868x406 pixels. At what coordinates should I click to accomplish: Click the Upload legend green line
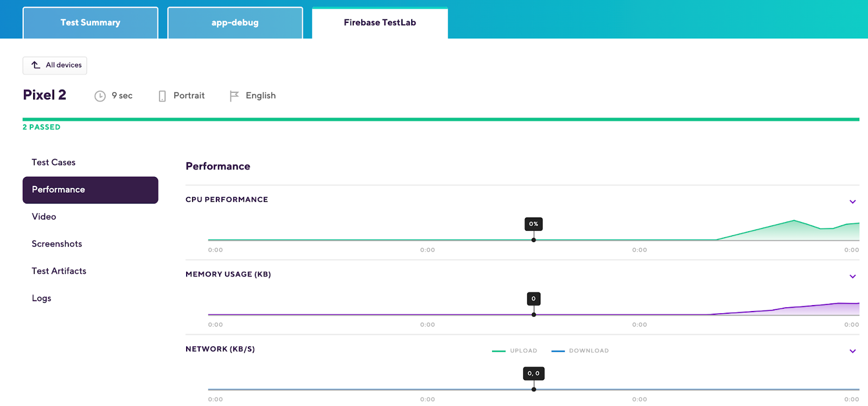[x=499, y=351]
